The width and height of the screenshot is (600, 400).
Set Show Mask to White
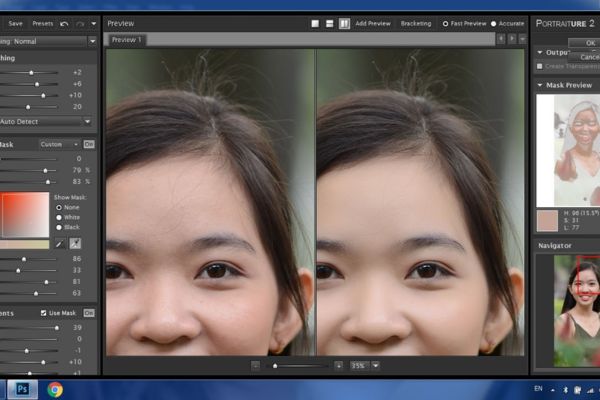click(x=59, y=217)
